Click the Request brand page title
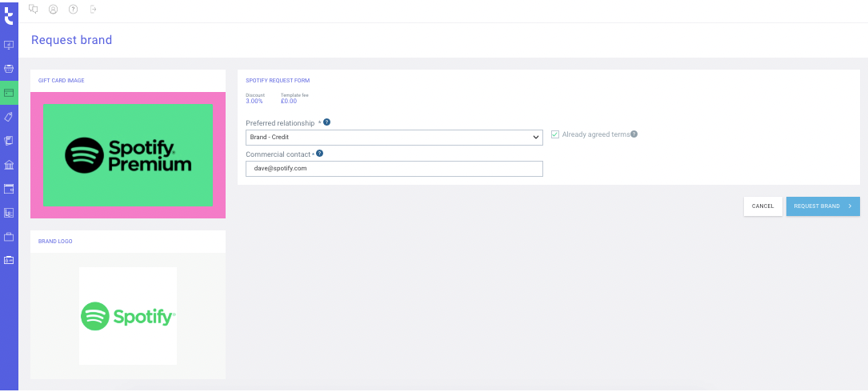 pos(71,40)
